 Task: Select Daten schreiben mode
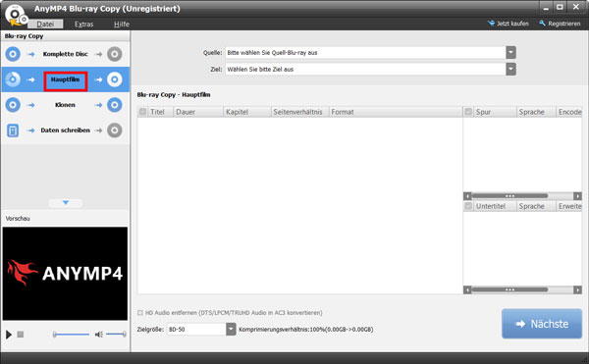point(66,130)
